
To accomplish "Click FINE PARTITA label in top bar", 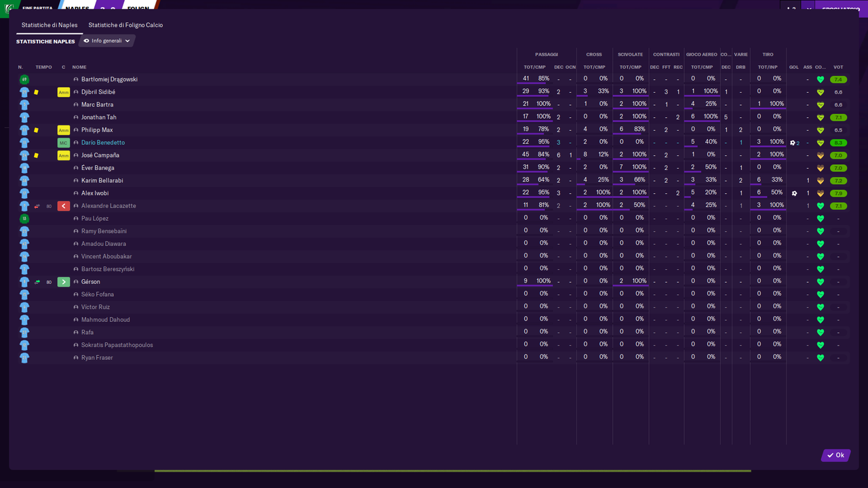I will click(37, 8).
